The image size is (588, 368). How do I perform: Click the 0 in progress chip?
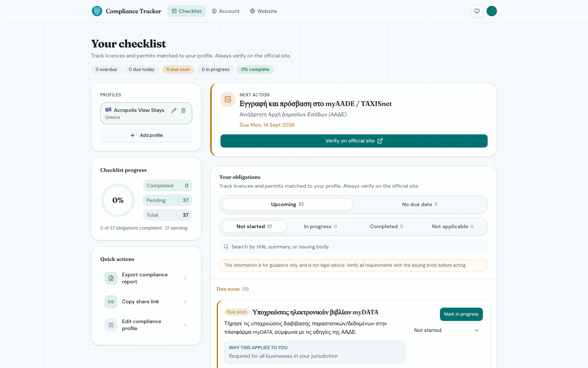click(x=215, y=70)
